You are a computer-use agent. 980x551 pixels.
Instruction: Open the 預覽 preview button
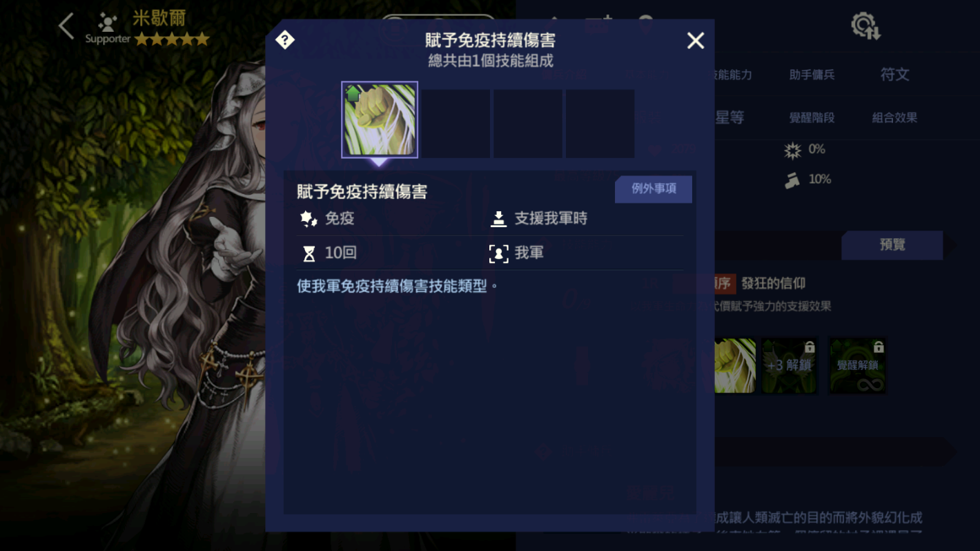892,245
